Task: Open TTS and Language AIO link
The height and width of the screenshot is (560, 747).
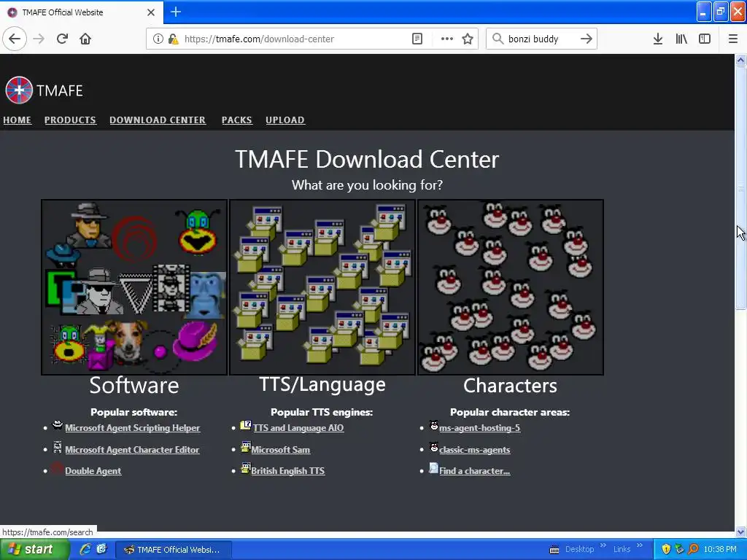Action: [298, 427]
